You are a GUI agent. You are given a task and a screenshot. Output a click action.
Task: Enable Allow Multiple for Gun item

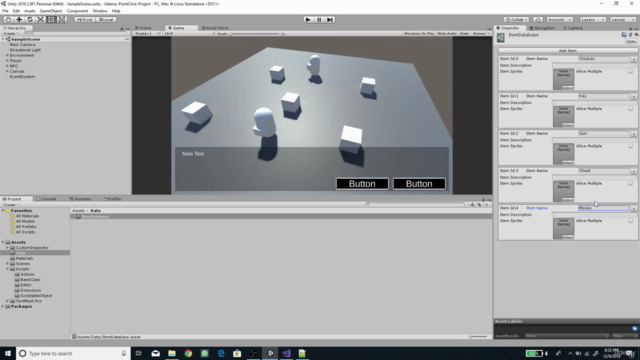pos(631,146)
